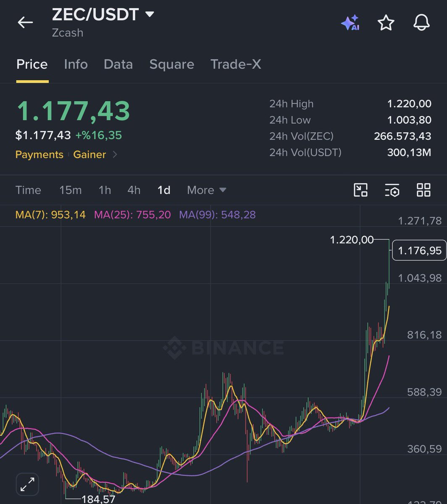Go back using the left arrow
Viewport: 447px width, 504px height.
tap(25, 22)
